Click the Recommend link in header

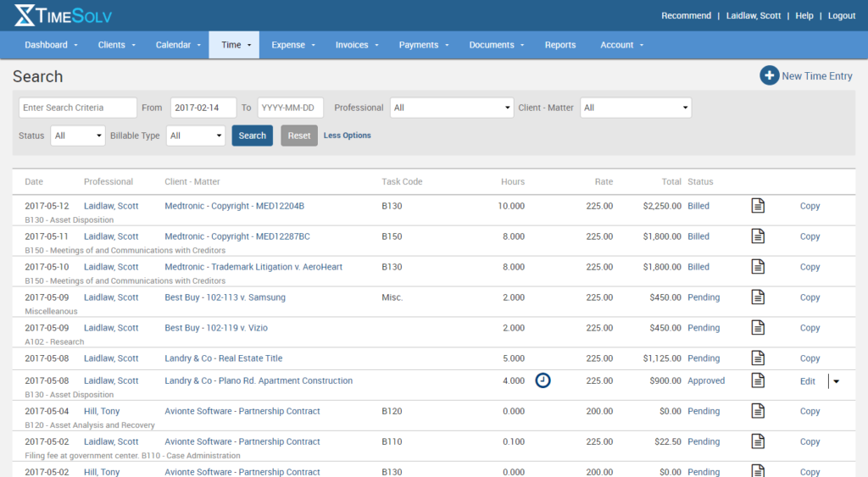pos(686,15)
